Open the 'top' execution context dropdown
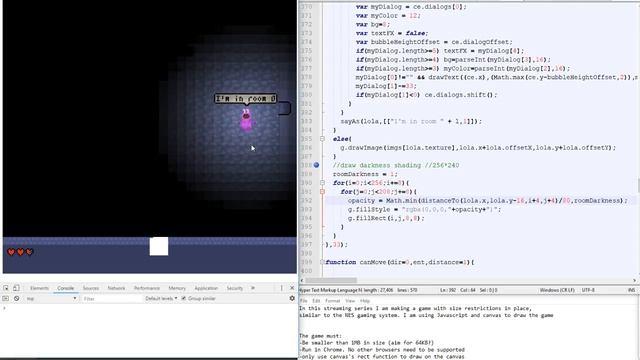 click(x=51, y=299)
